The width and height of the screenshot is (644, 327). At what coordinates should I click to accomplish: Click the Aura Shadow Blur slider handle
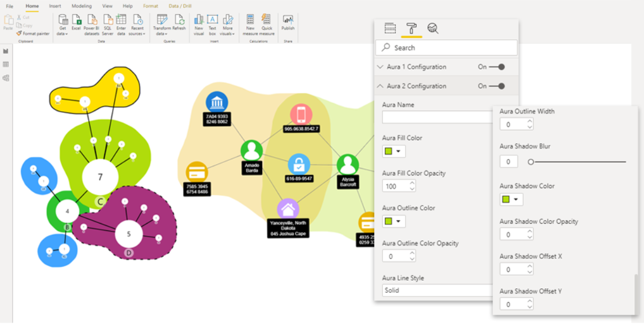point(531,162)
